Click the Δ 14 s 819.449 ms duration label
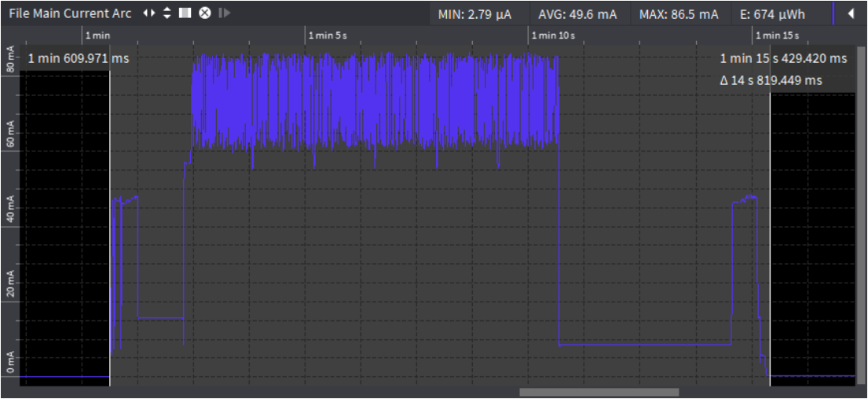Image resolution: width=868 pixels, height=399 pixels. [771, 81]
